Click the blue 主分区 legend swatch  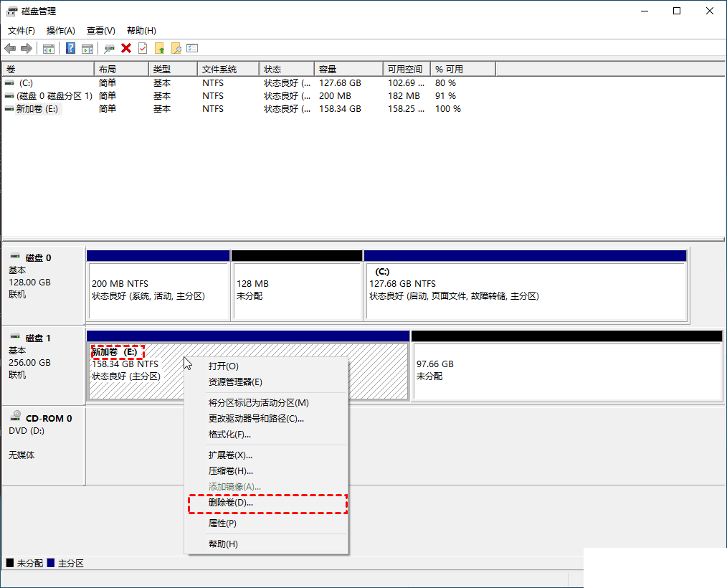[x=50, y=563]
